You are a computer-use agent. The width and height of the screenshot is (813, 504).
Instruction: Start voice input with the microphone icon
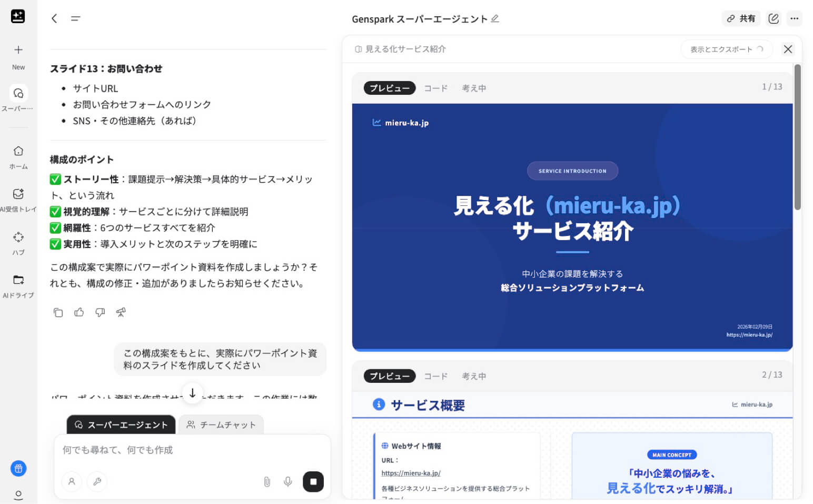[x=287, y=481]
